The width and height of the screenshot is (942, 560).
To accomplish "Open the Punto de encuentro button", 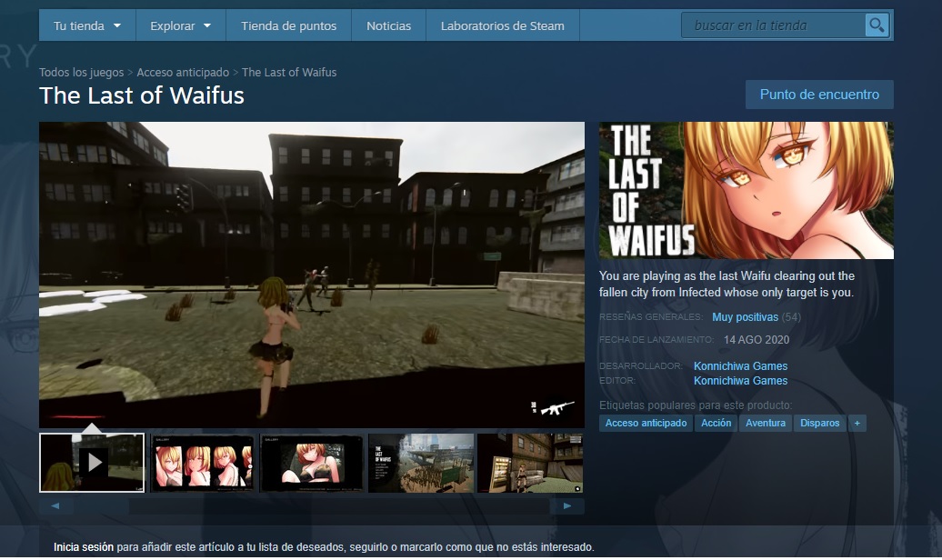I will 819,95.
